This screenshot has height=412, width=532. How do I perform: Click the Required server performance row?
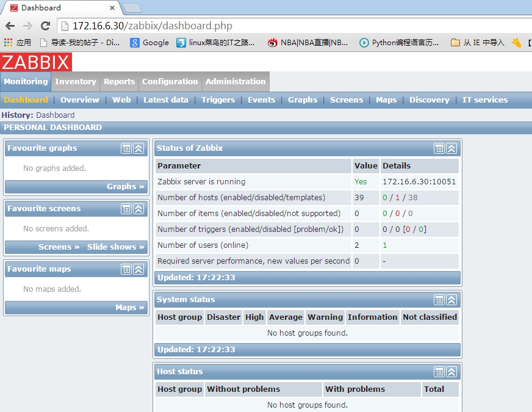(307, 261)
